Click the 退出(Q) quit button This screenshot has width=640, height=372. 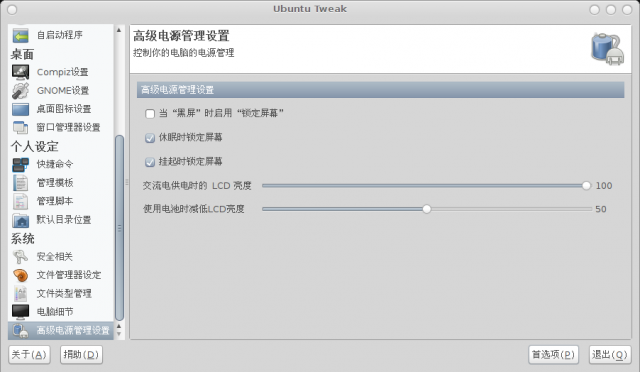(610, 354)
